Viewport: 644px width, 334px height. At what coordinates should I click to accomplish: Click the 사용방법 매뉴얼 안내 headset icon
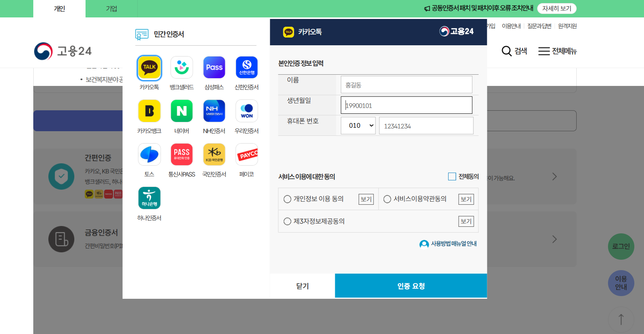[x=424, y=244]
